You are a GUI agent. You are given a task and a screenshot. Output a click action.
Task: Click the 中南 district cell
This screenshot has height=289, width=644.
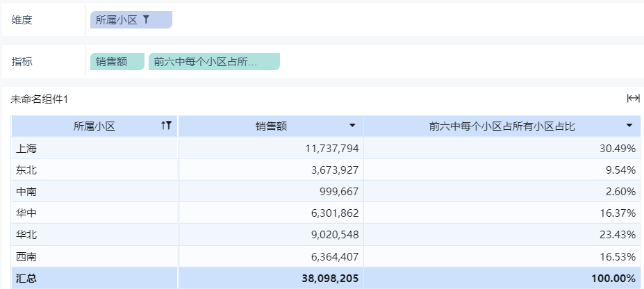pyautogui.click(x=26, y=191)
